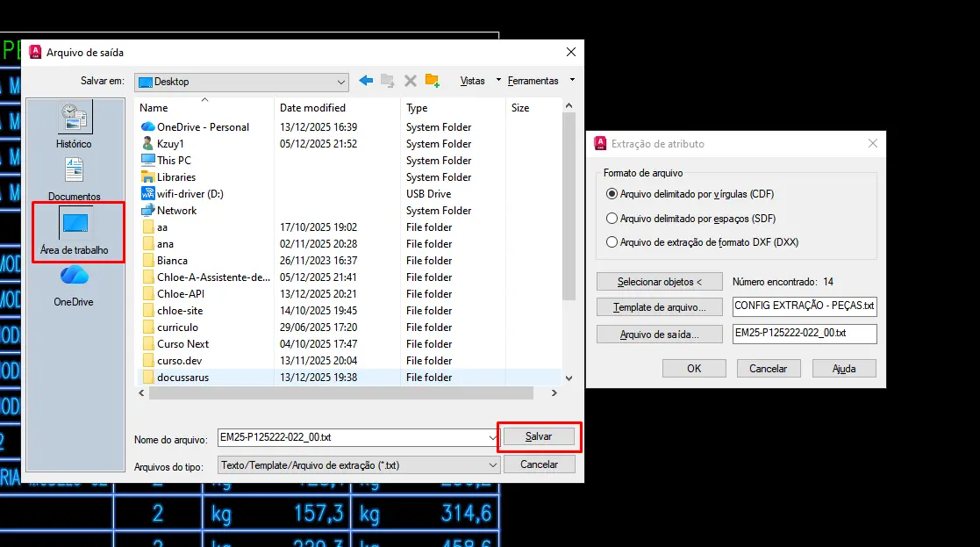Expand the Salvar em Desktop dropdown

pyautogui.click(x=341, y=82)
